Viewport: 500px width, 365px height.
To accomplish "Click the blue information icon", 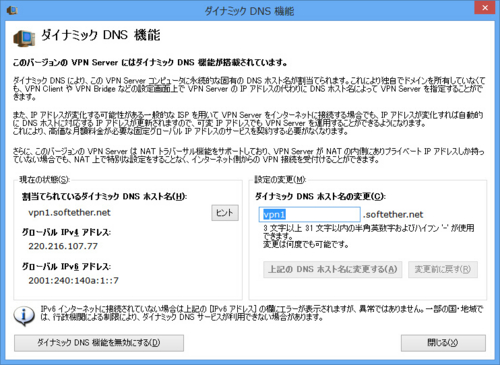I will (x=24, y=316).
